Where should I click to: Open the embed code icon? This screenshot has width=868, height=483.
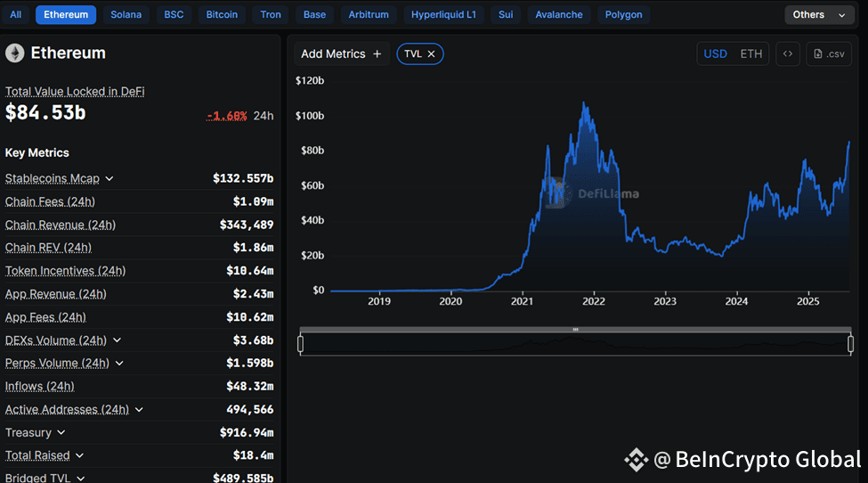[788, 53]
